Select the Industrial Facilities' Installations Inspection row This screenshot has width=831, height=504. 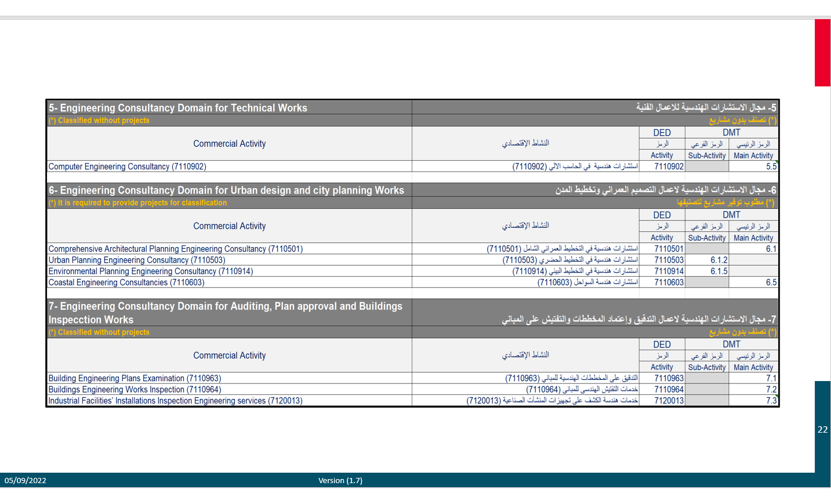[x=175, y=401]
